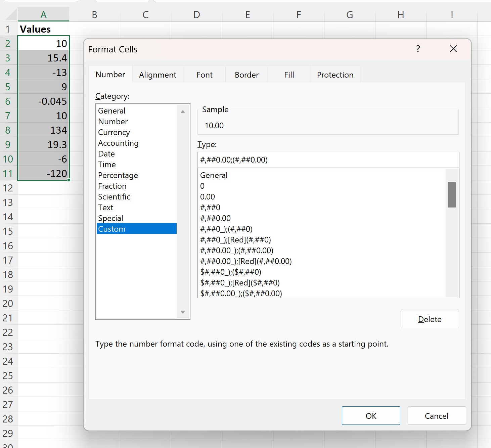Click the Delete button
The width and height of the screenshot is (491, 448).
click(x=430, y=319)
